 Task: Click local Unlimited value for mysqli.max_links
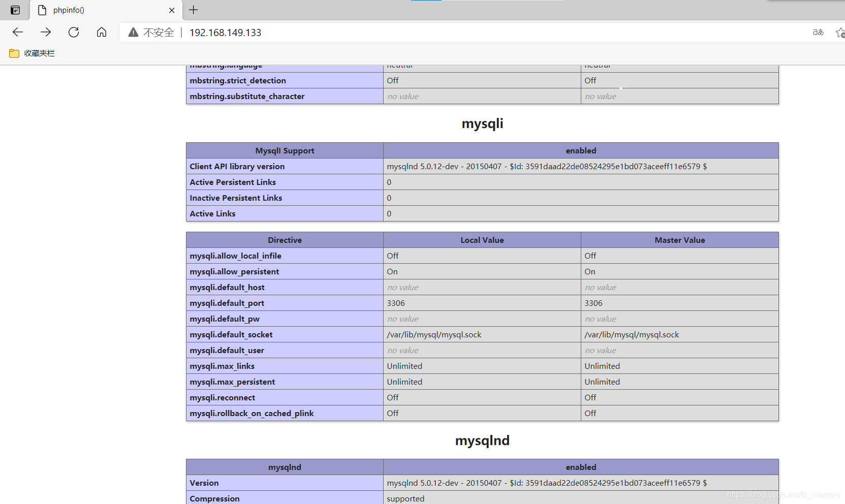point(404,366)
